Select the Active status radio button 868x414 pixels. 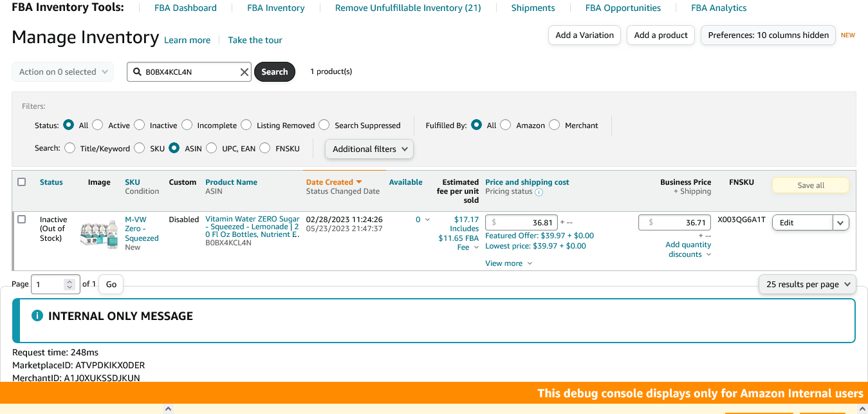click(x=98, y=125)
